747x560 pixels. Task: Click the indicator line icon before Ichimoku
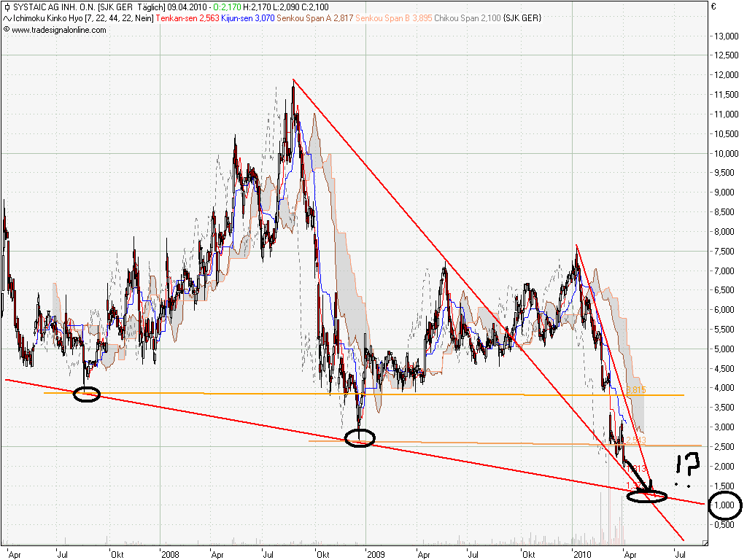pyautogui.click(x=7, y=18)
